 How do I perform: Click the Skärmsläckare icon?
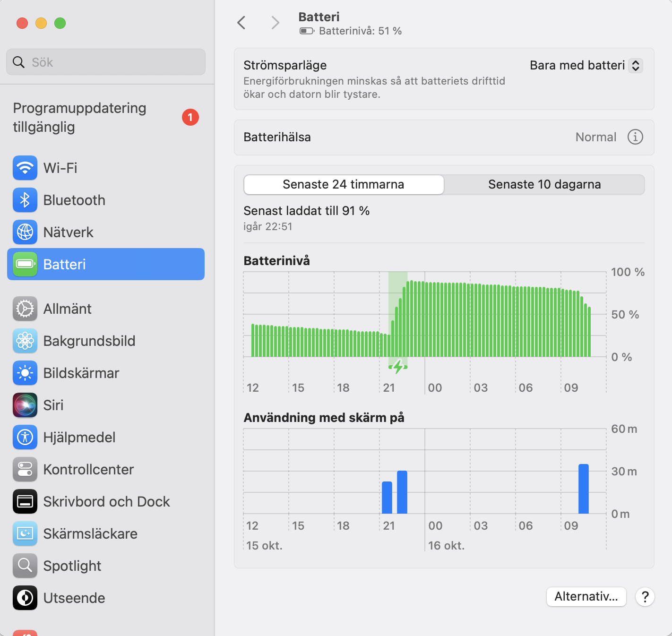[25, 533]
